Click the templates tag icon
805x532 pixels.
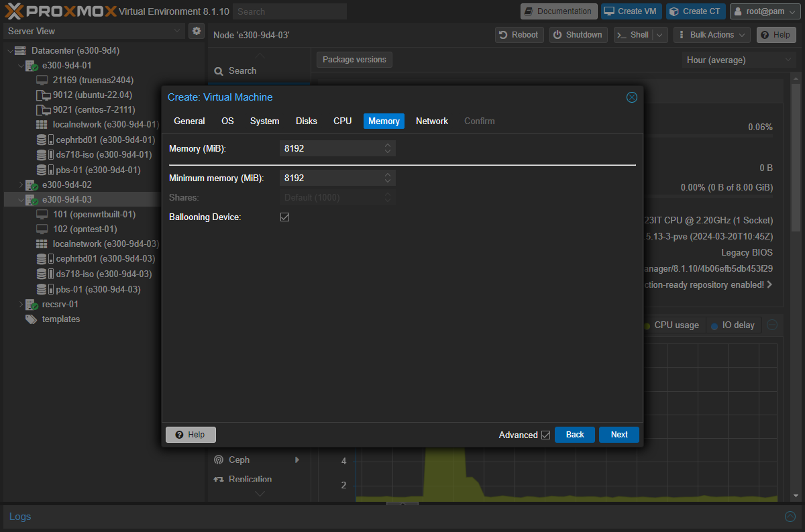[x=31, y=319]
